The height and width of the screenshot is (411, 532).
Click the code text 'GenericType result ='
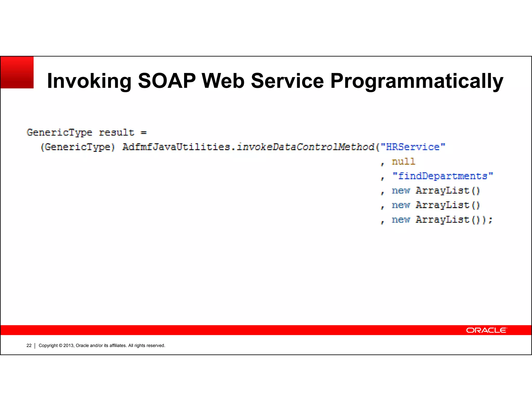87,133
